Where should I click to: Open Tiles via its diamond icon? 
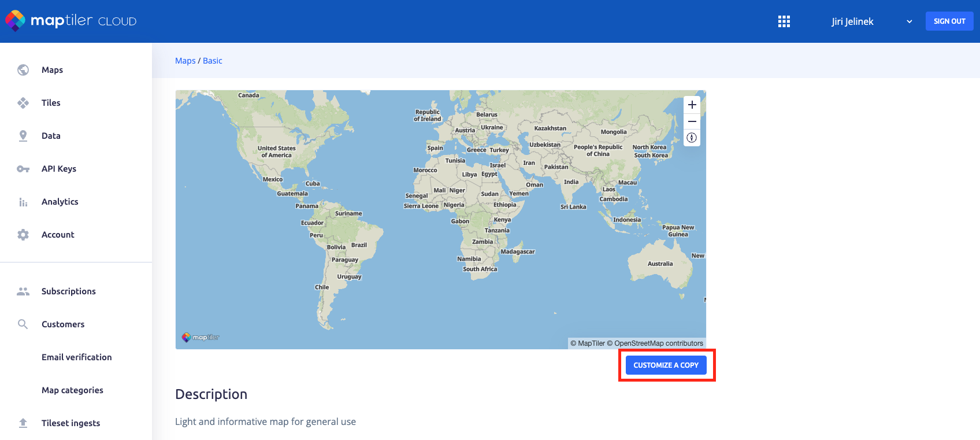(x=23, y=103)
